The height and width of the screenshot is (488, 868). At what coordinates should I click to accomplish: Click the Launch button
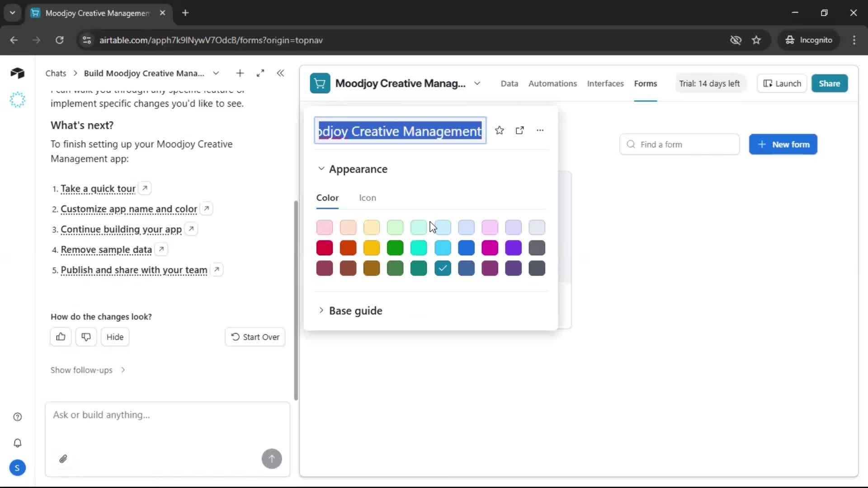tap(782, 84)
